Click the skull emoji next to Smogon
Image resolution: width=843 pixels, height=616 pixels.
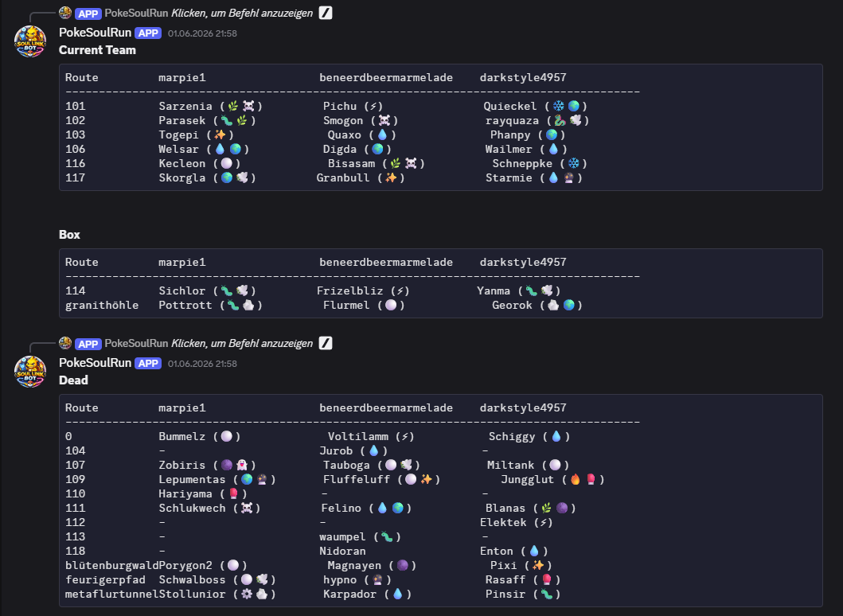(x=384, y=120)
